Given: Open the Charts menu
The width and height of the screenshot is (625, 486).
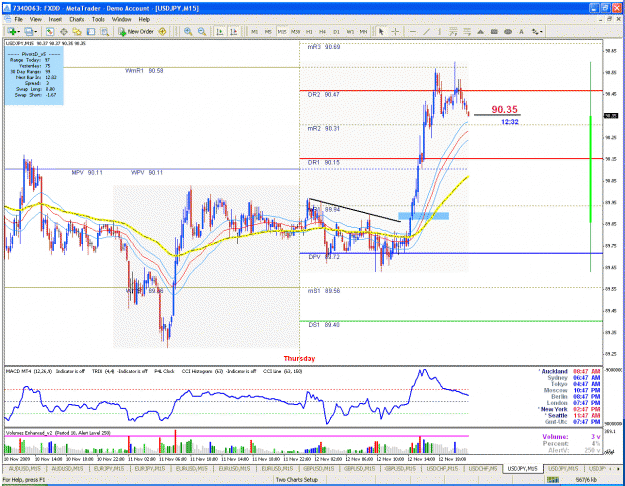Looking at the screenshot, I should (77, 19).
